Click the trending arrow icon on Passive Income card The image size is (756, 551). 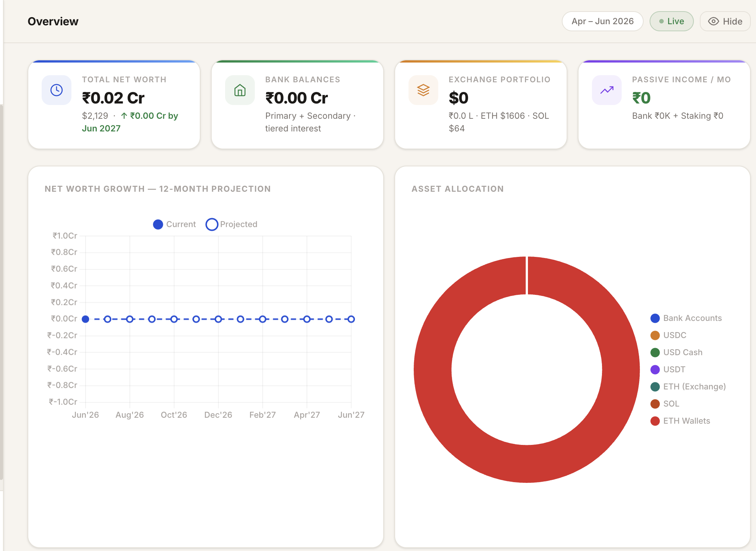coord(607,90)
